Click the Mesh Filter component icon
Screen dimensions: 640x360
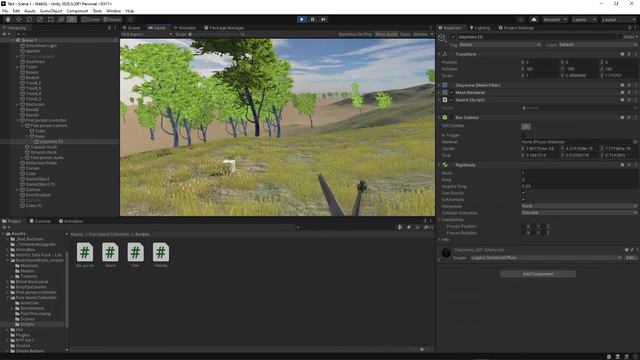(445, 85)
